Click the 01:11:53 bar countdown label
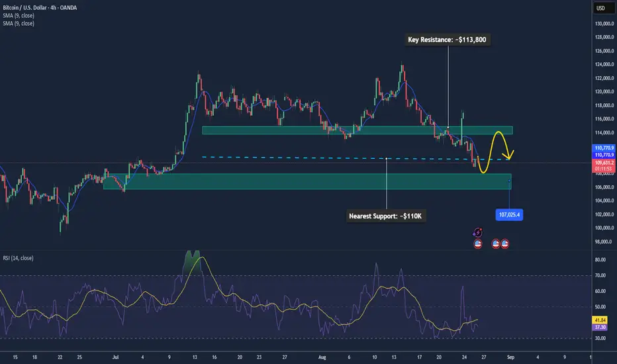The image size is (617, 364). pyautogui.click(x=604, y=169)
